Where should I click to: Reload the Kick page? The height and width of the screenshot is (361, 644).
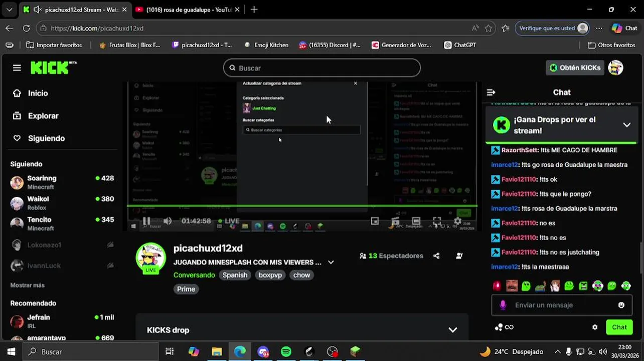[27, 28]
